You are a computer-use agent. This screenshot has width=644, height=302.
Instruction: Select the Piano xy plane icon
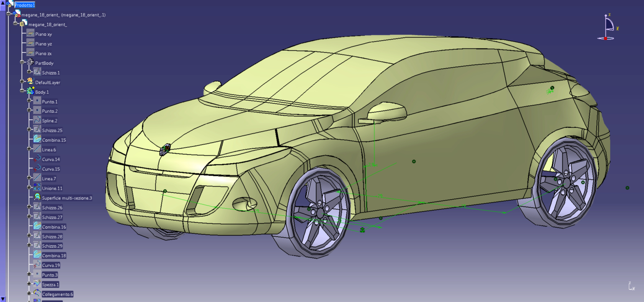30,33
